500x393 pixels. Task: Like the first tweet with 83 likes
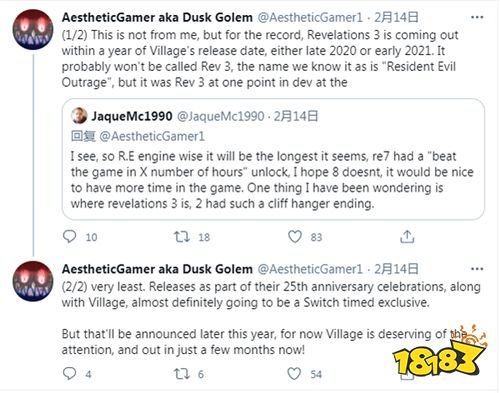pyautogui.click(x=295, y=237)
